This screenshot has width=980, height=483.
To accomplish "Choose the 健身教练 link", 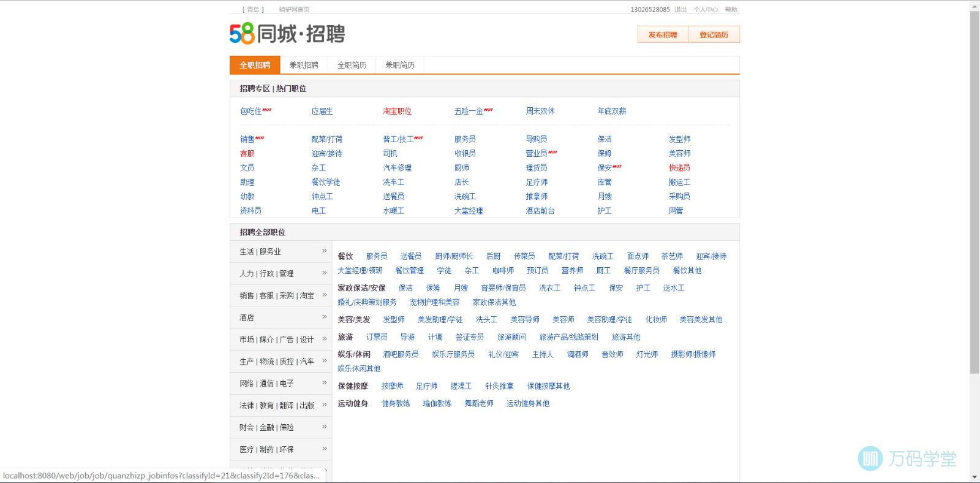I will point(396,403).
